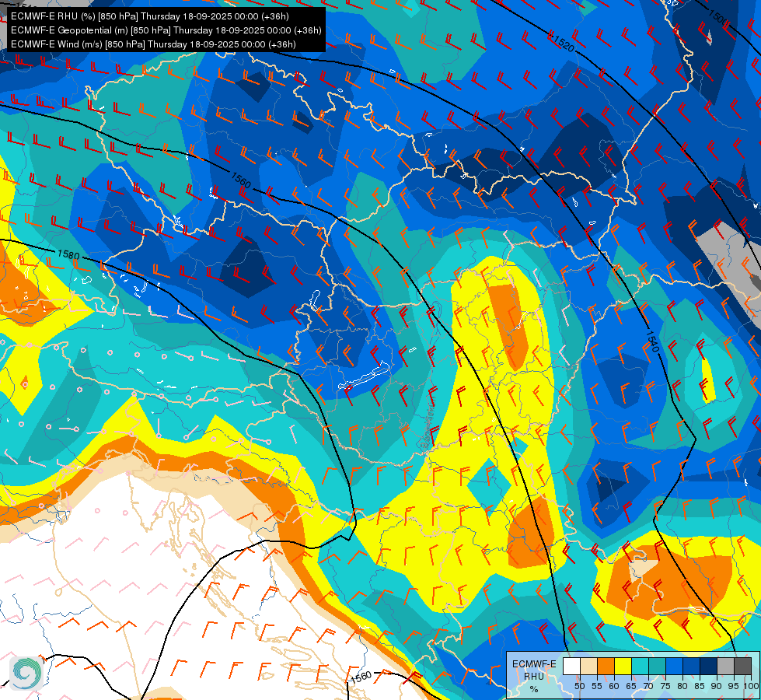Click the 1500 contour label

pyautogui.click(x=717, y=17)
